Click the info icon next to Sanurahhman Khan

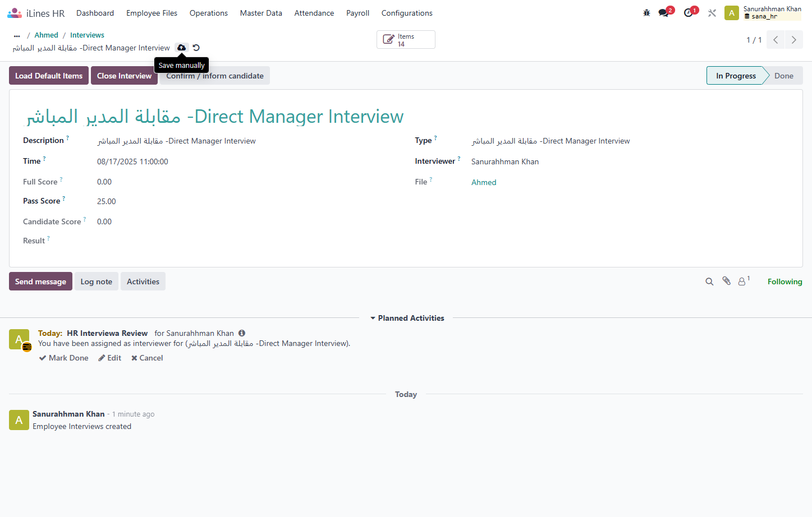click(242, 333)
